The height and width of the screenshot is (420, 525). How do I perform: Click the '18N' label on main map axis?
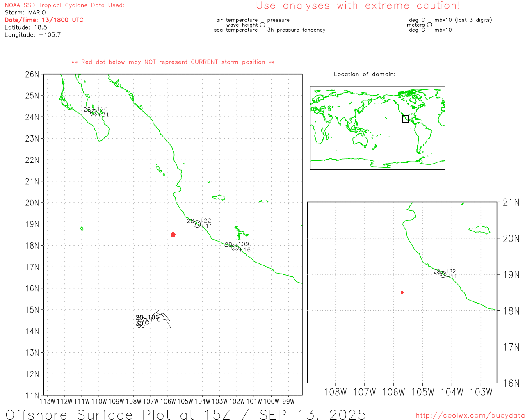[x=32, y=246]
